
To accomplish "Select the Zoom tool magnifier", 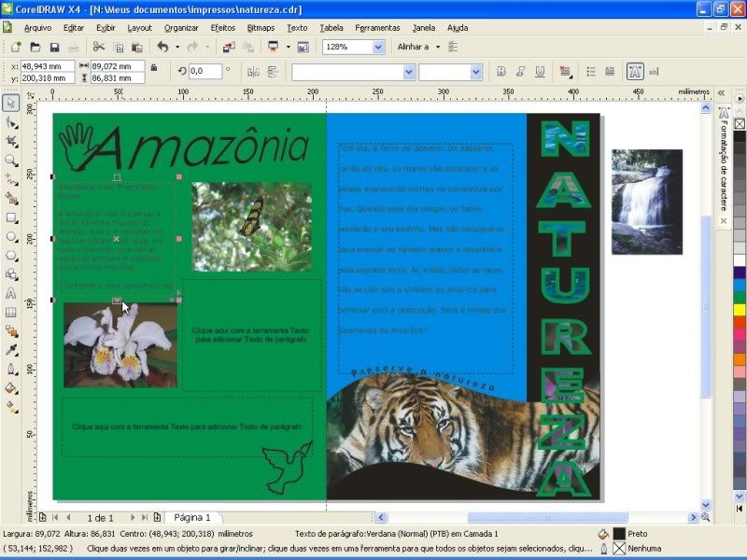I will pos(11,161).
